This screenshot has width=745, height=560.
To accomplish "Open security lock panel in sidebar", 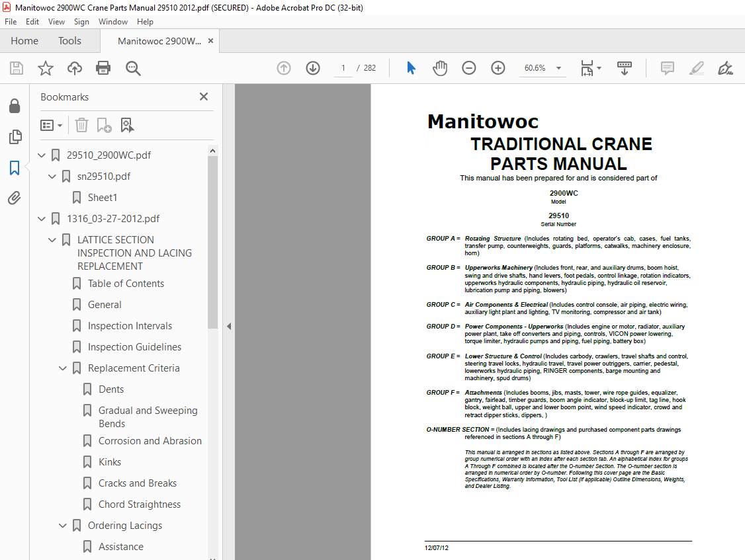I will tap(15, 106).
